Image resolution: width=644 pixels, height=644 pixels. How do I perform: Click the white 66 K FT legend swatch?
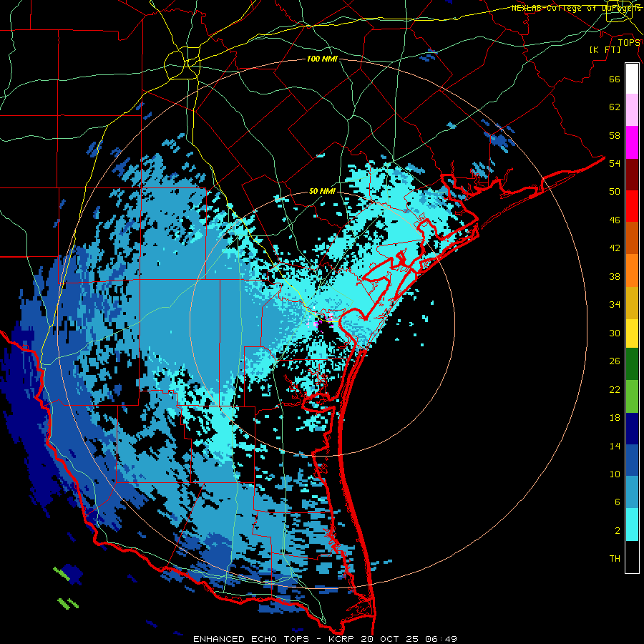632,79
